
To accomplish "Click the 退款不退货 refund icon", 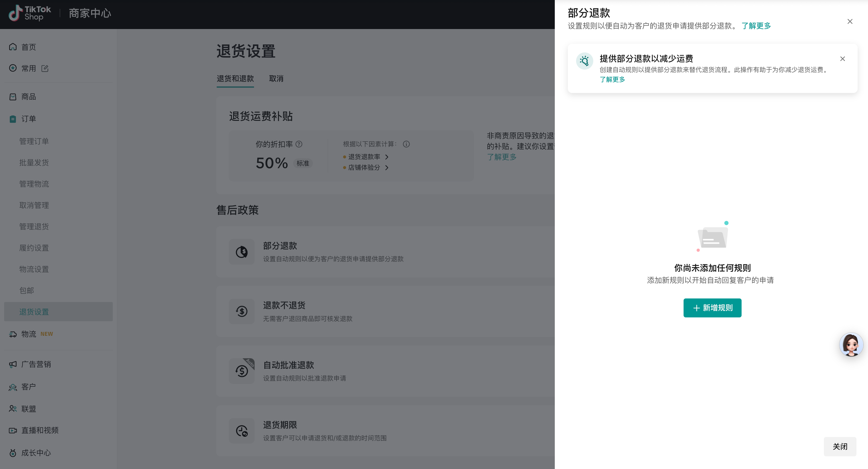I will 242,311.
